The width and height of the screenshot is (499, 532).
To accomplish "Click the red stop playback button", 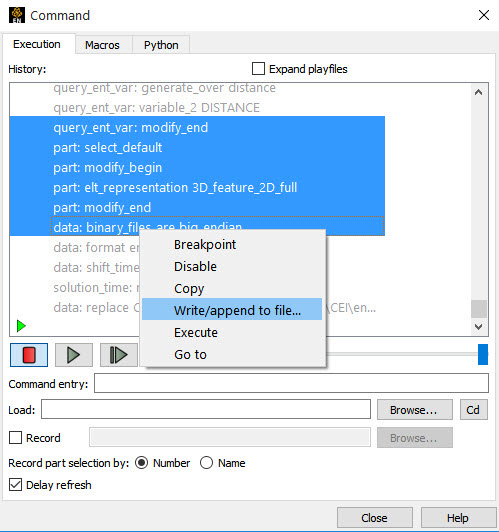I will tap(29, 355).
